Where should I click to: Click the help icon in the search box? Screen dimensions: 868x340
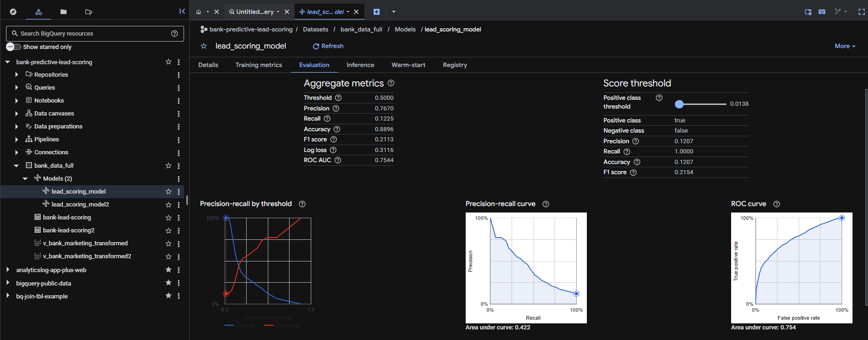[x=174, y=34]
